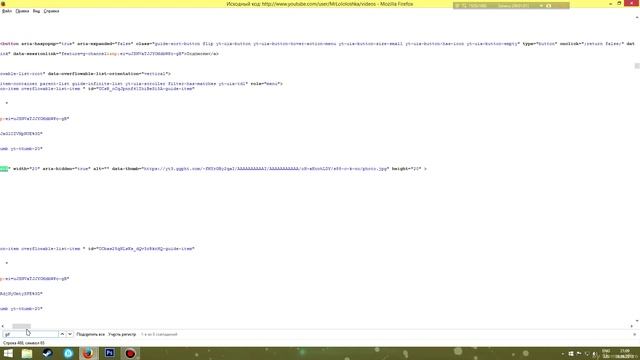Click the highlighted green search match
The width and height of the screenshot is (640, 360).
4,169
